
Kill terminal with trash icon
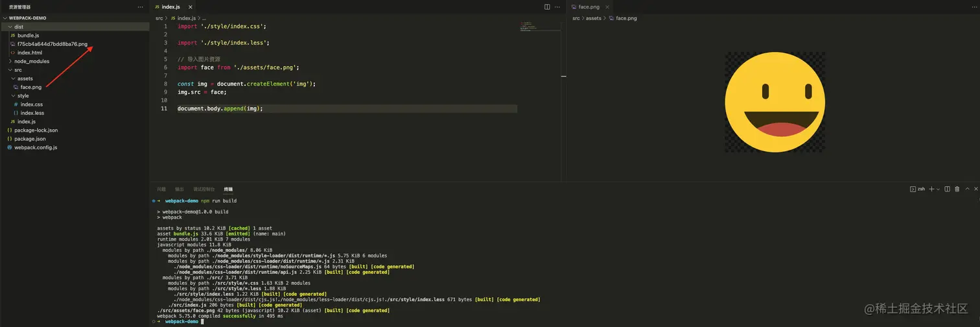coord(957,189)
